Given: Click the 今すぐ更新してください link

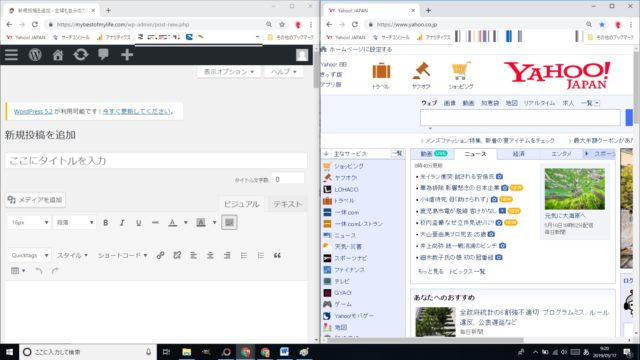Looking at the screenshot, I should pos(137,111).
